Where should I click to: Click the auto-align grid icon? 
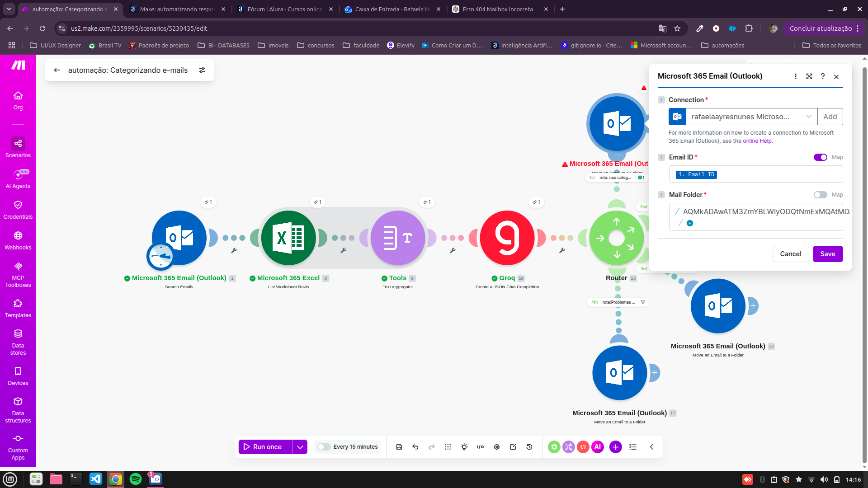[448, 447]
